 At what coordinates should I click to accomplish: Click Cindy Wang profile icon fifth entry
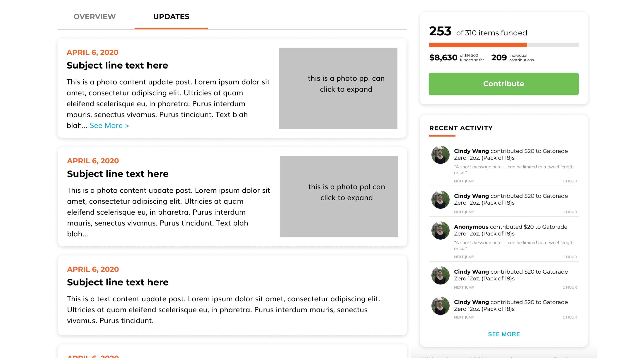(x=441, y=306)
